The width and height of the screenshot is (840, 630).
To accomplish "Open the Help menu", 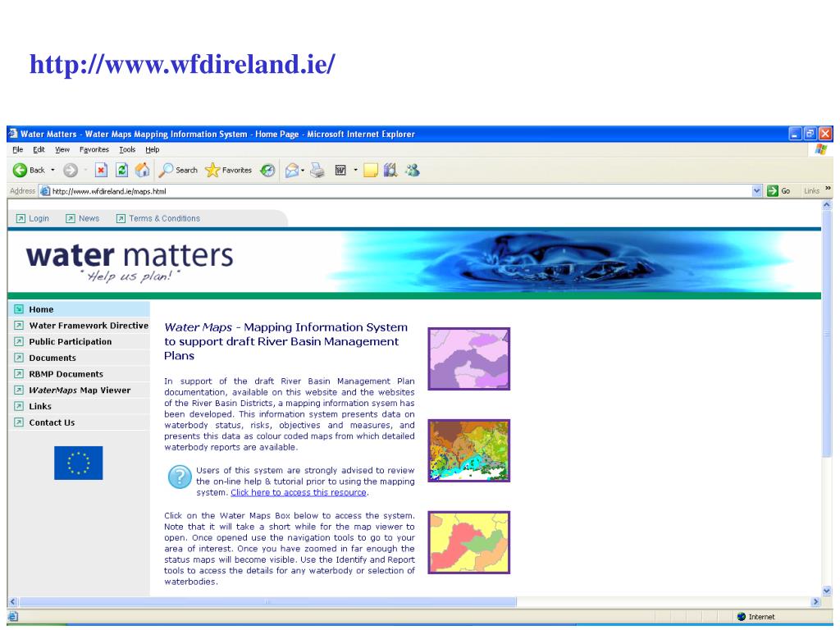I will (x=152, y=149).
